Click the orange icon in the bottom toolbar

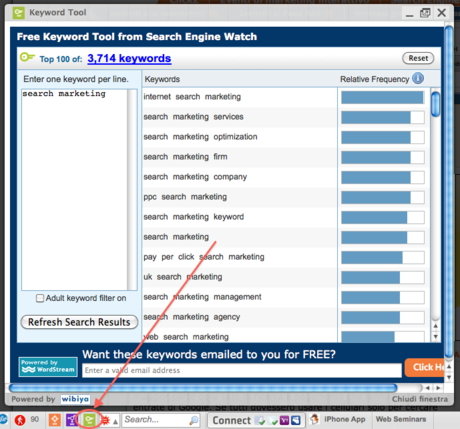tap(55, 420)
